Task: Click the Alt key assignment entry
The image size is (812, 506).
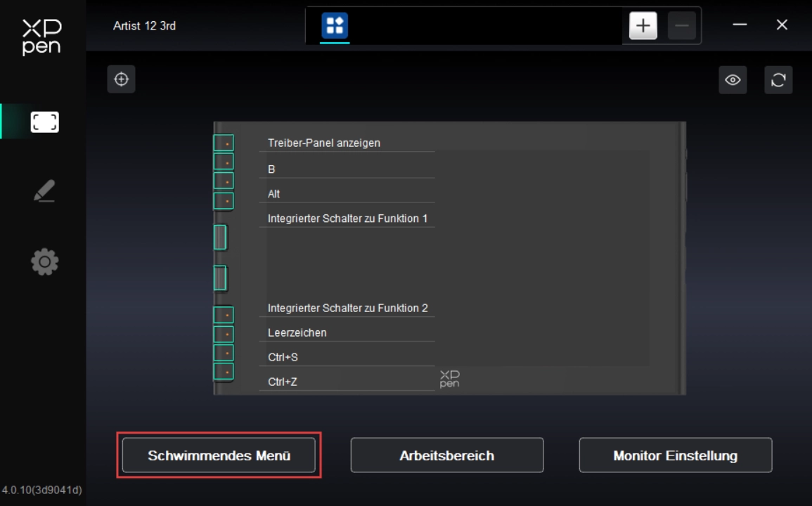Action: pyautogui.click(x=274, y=194)
